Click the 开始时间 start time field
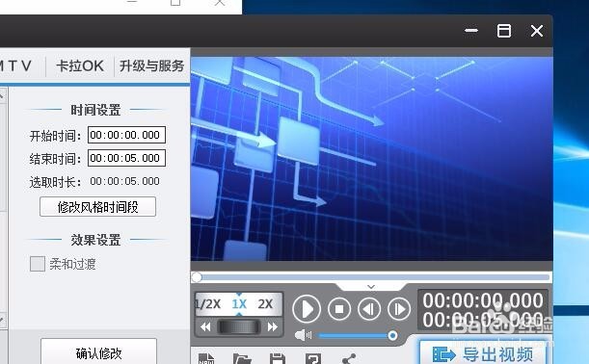Screen dimensions: 589x364 click(126, 135)
